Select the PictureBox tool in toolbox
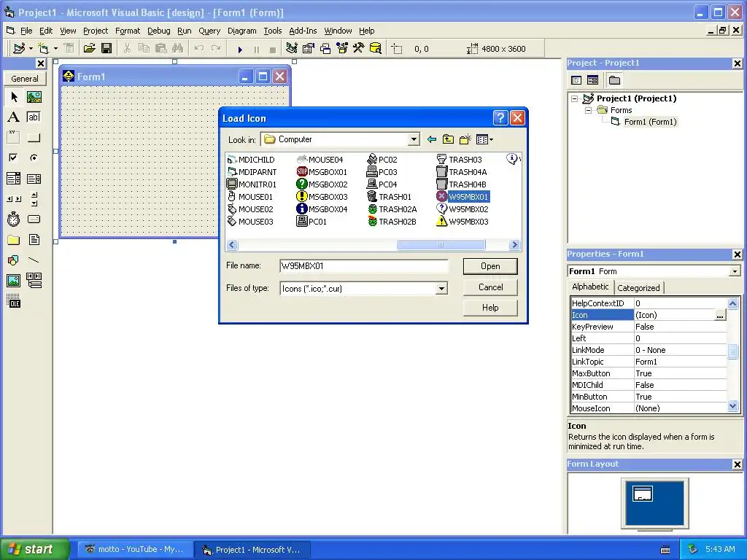Screen dimensions: 747x560 point(34,97)
